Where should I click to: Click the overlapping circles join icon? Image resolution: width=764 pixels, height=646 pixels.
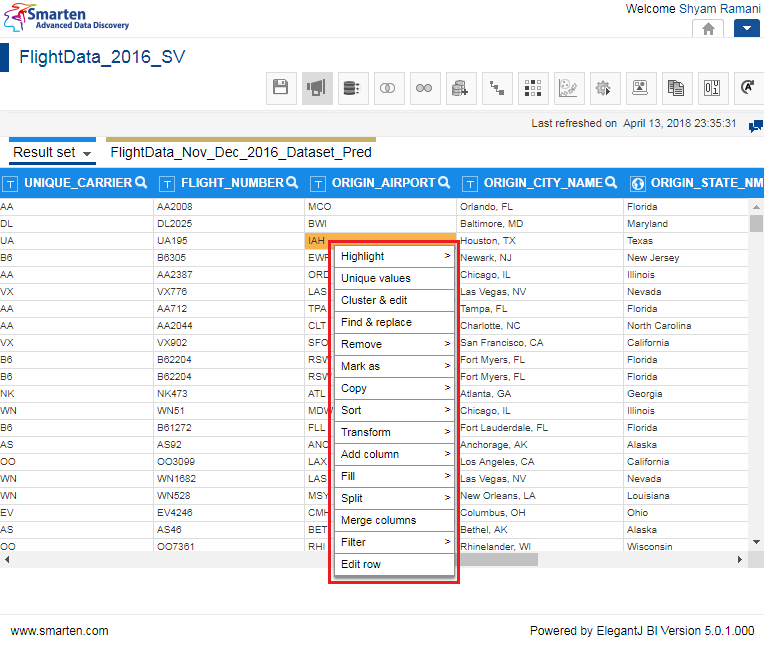tap(389, 88)
